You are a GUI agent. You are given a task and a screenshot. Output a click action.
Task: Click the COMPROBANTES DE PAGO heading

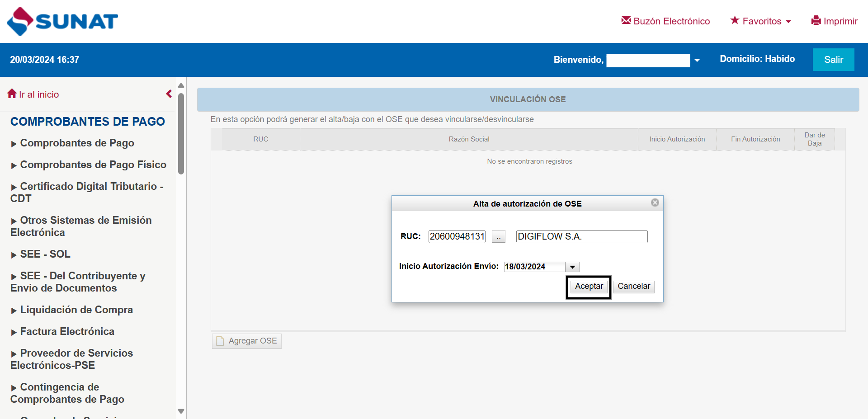[x=88, y=122]
